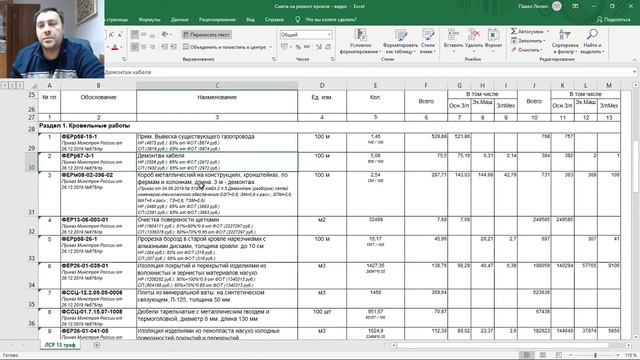Screen dimensions: 640x360
Task: Open the 'Рецензирование' ribbon tab
Action: (217, 20)
